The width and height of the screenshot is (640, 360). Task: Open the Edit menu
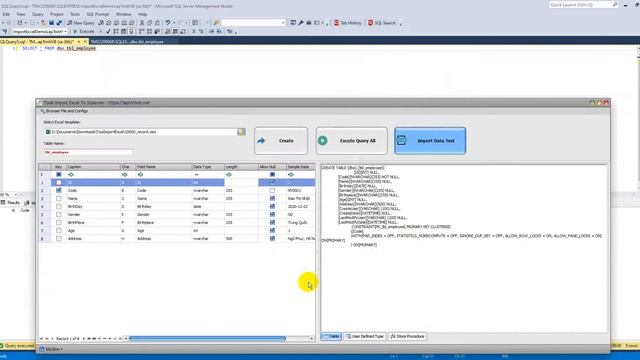[x=6, y=14]
